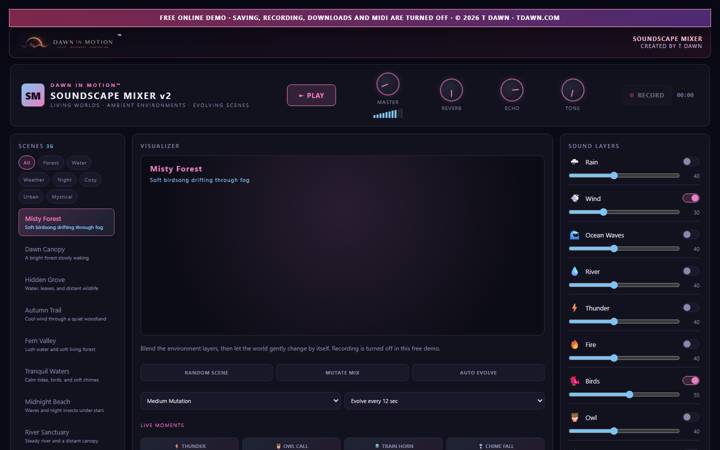The image size is (720, 450).
Task: Click the Thunder lightning bolt icon
Action: 574,308
